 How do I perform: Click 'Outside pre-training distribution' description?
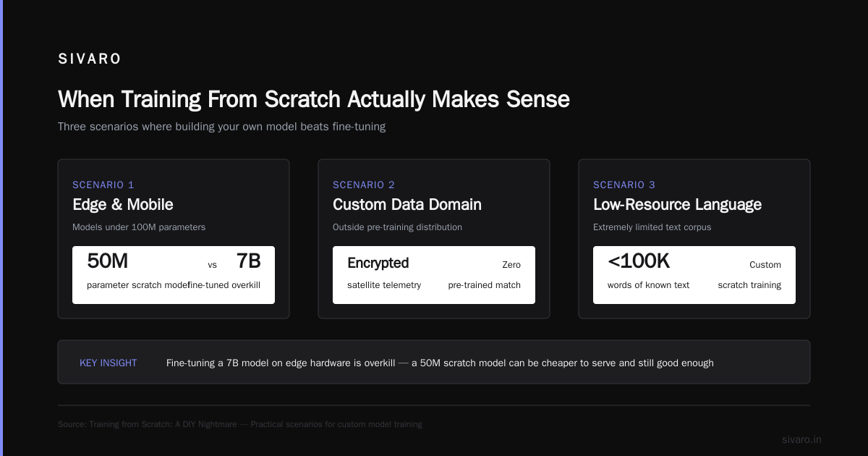click(397, 227)
